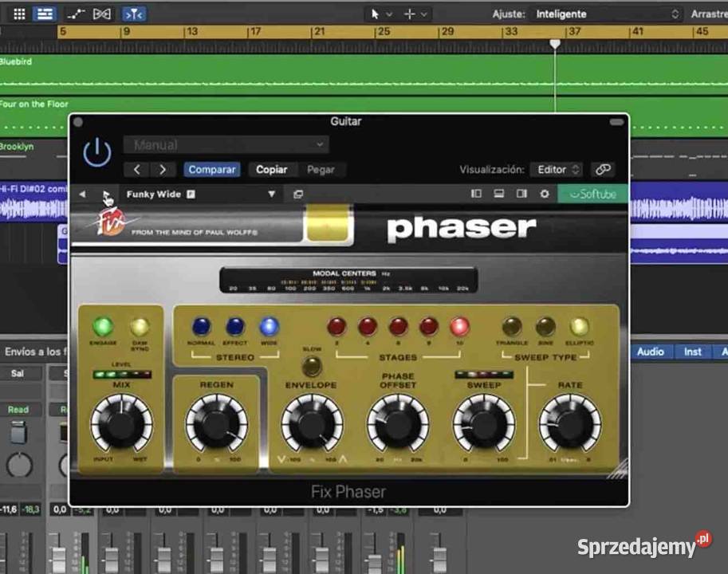Open the Manual preset dropdown
This screenshot has height=574, width=728.
[226, 144]
